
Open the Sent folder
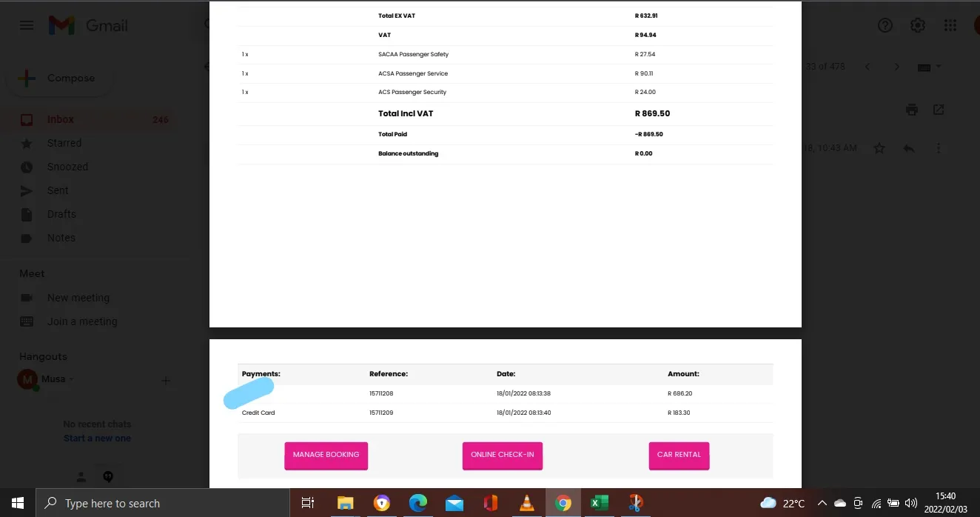tap(58, 190)
